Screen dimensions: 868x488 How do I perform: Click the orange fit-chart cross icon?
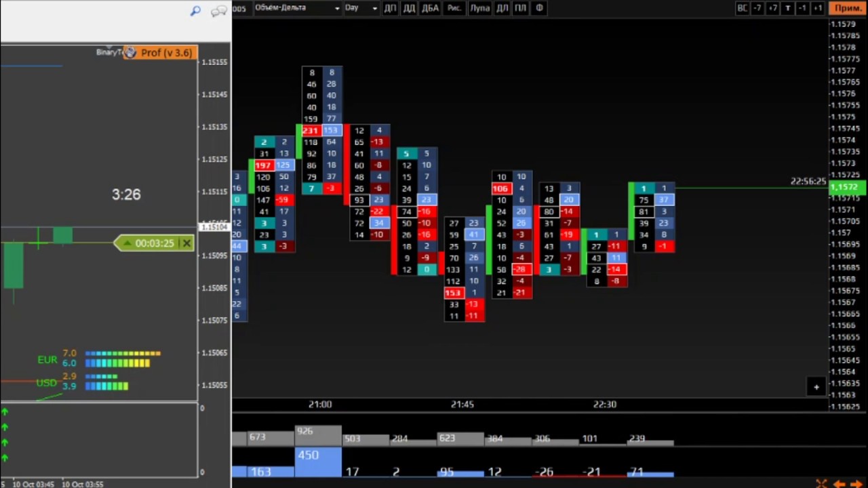[x=821, y=483]
